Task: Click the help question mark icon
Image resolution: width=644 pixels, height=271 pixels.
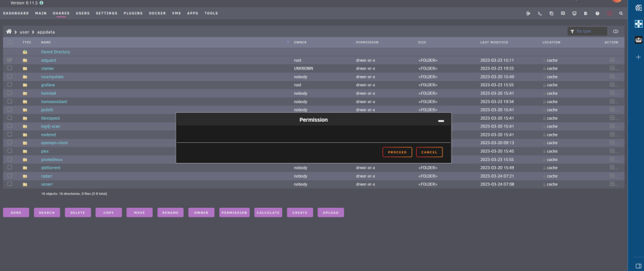Action: (x=597, y=14)
